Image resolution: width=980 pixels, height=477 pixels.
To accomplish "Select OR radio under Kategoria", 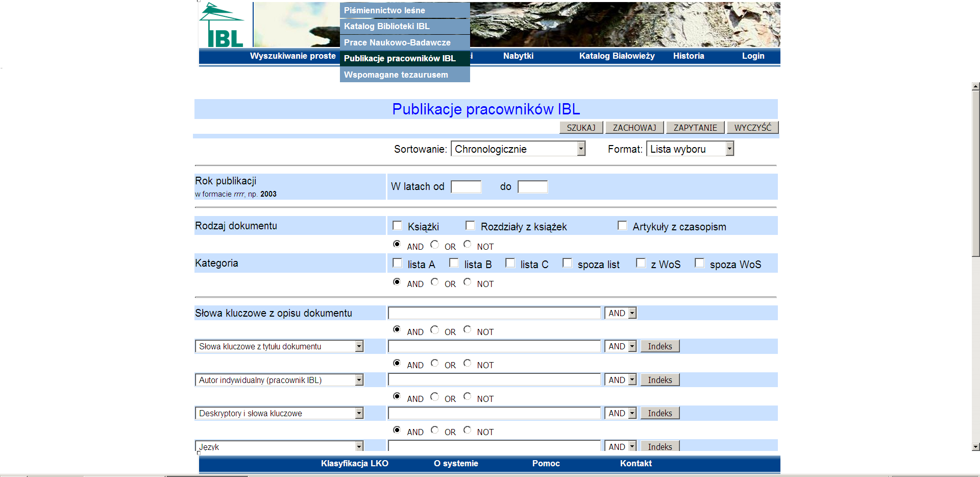I will click(x=434, y=282).
